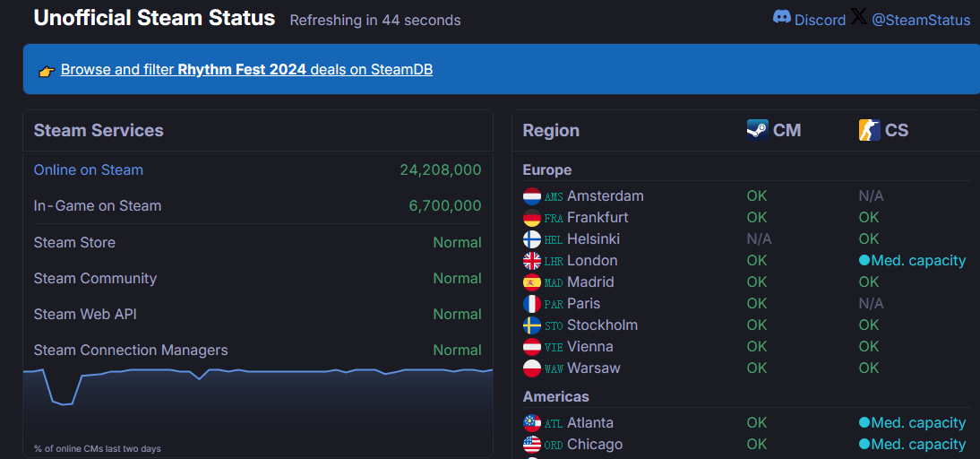Click the London Med. capacity status

pos(912,261)
